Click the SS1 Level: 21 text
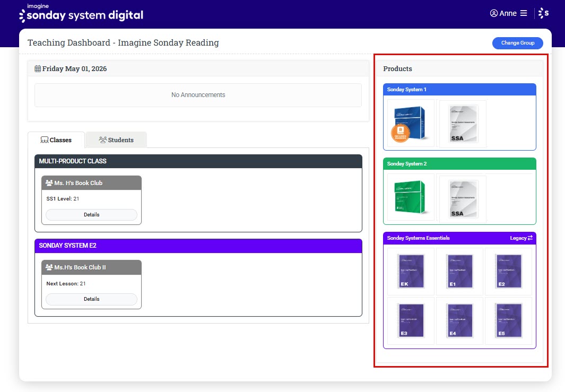The height and width of the screenshot is (392, 565). click(x=63, y=198)
